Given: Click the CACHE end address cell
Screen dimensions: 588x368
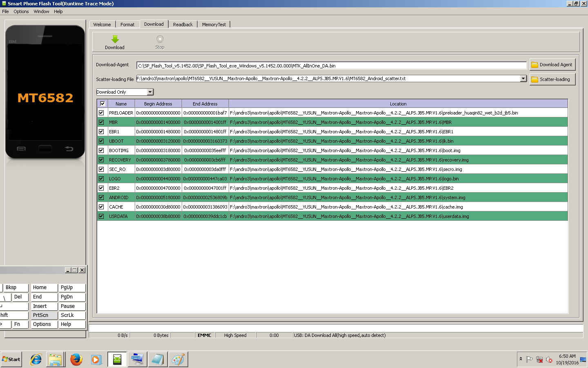Looking at the screenshot, I should (x=205, y=207).
